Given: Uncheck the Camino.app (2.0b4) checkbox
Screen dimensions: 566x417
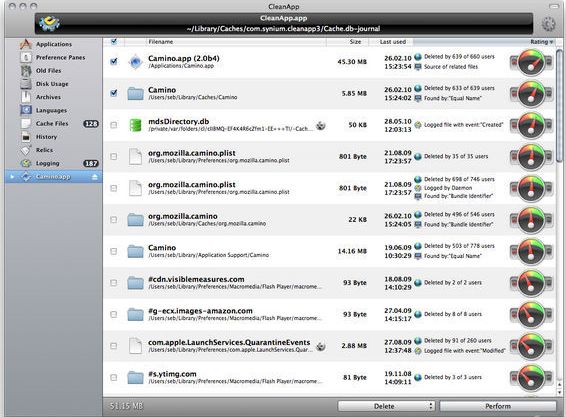Looking at the screenshot, I should [114, 61].
